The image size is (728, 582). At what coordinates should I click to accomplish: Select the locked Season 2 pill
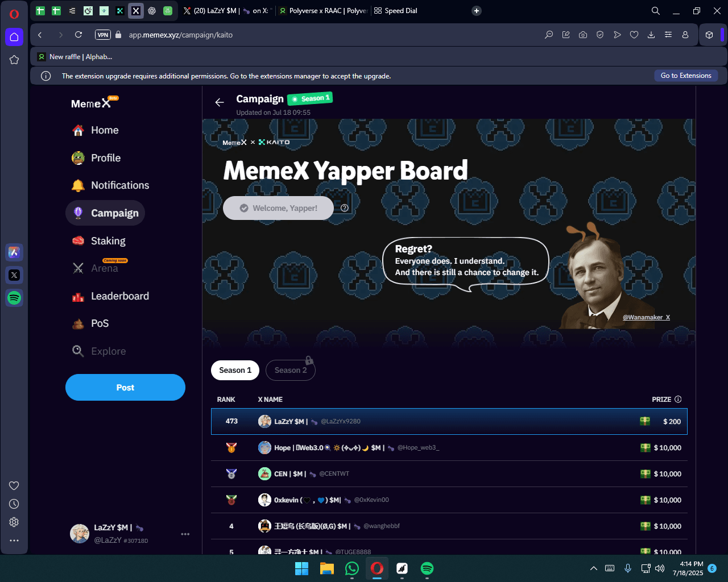click(290, 370)
